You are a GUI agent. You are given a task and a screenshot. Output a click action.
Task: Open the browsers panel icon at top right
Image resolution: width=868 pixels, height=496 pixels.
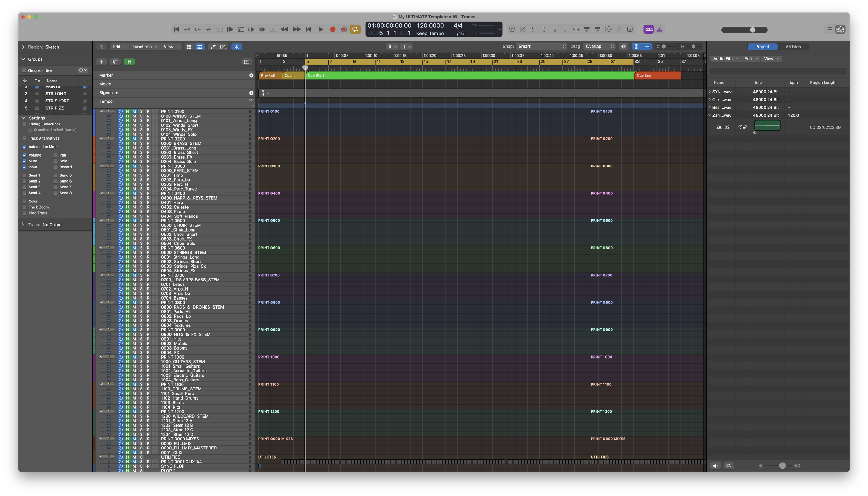[840, 30]
